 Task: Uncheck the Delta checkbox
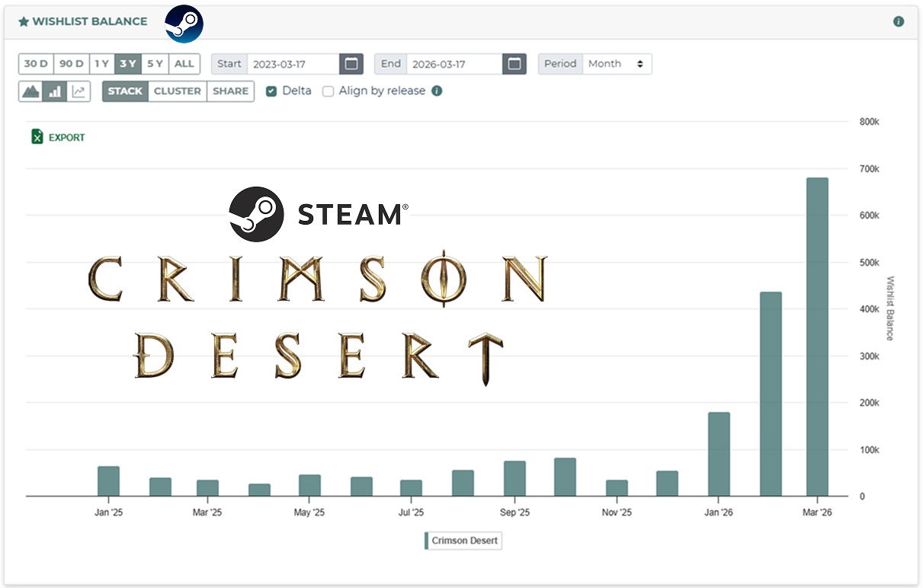coord(271,91)
